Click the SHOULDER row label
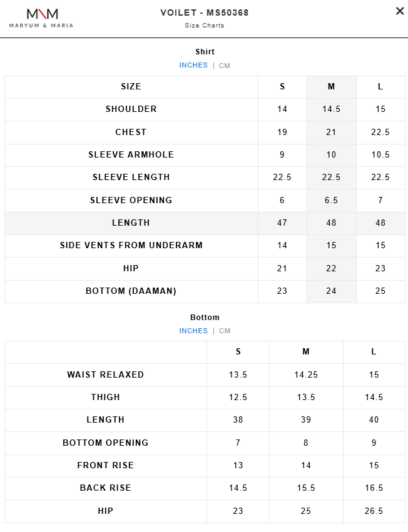This screenshot has width=408, height=532. (x=131, y=109)
